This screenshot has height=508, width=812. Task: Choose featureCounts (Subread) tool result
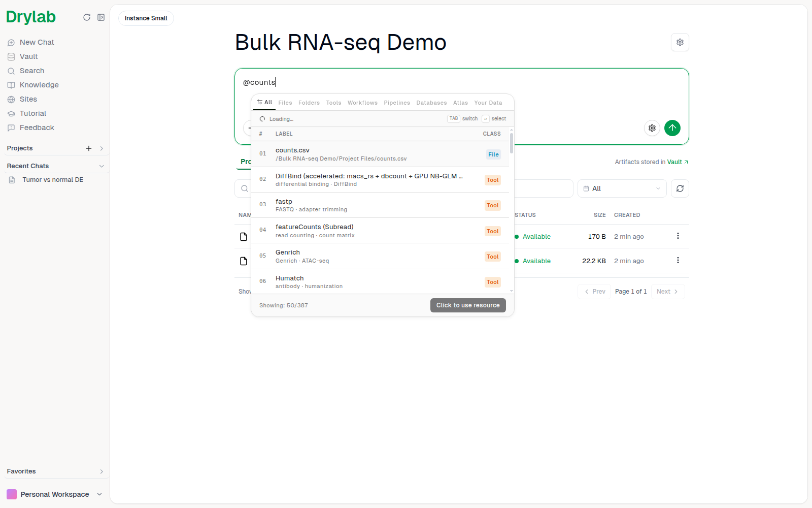pyautogui.click(x=380, y=231)
